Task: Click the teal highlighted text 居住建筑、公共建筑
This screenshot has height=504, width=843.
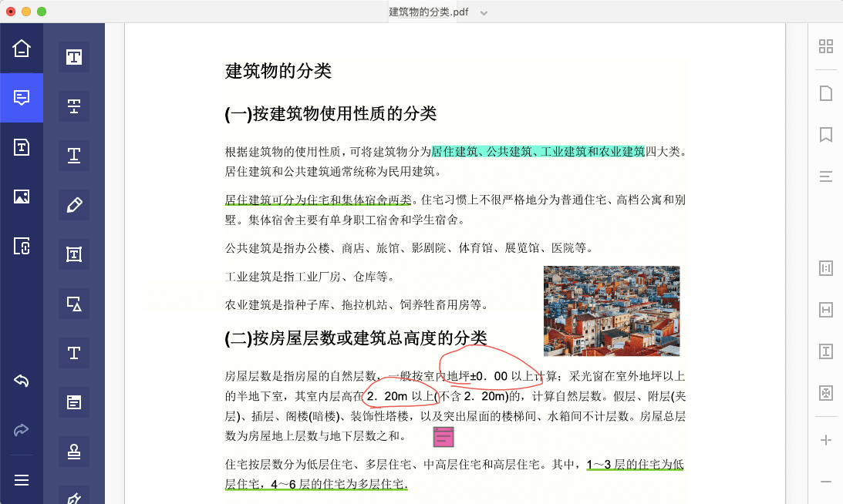Action: [538, 152]
